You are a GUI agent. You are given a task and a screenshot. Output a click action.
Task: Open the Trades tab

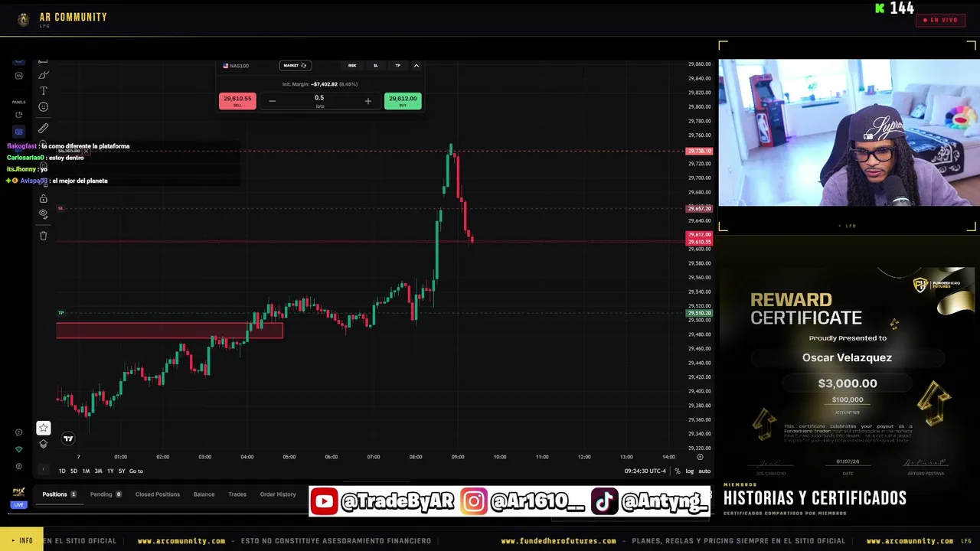point(237,494)
